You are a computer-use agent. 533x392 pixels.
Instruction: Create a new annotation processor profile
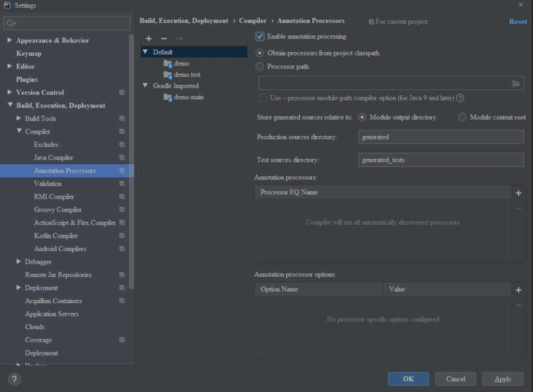click(148, 38)
